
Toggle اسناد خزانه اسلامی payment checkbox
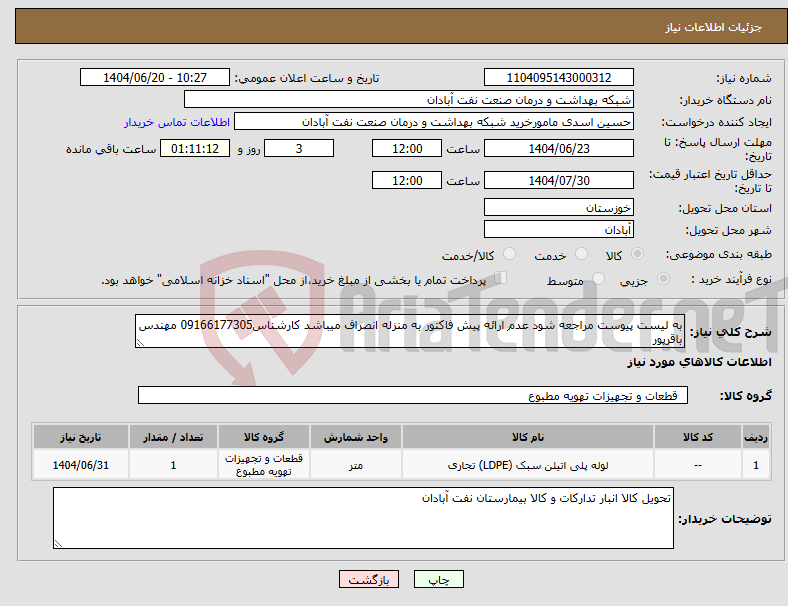pyautogui.click(x=501, y=278)
